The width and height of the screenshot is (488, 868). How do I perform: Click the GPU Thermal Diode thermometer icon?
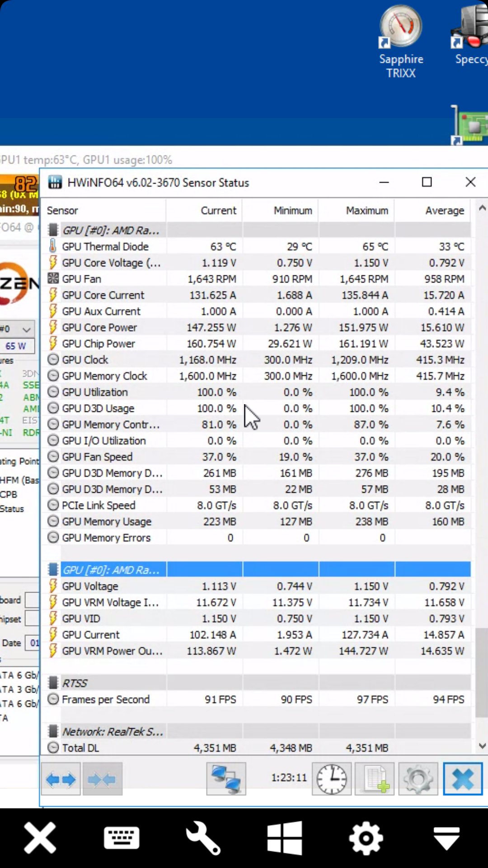pos(53,246)
